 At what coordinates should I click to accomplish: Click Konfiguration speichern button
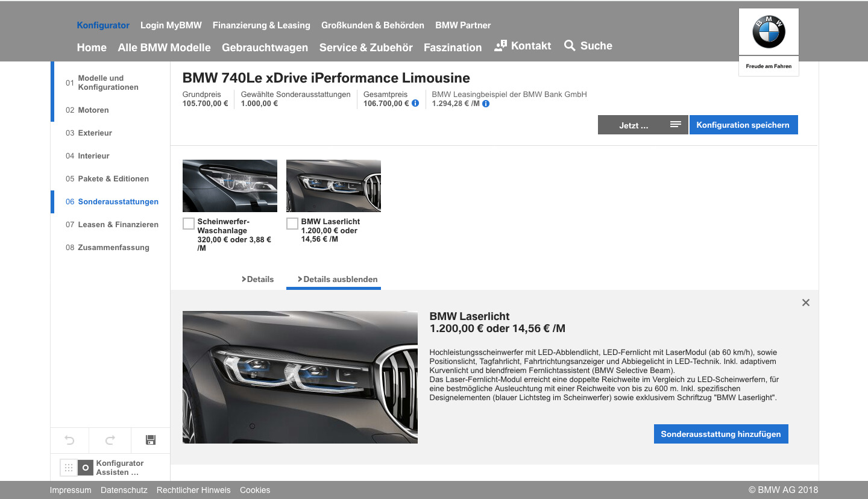point(743,125)
